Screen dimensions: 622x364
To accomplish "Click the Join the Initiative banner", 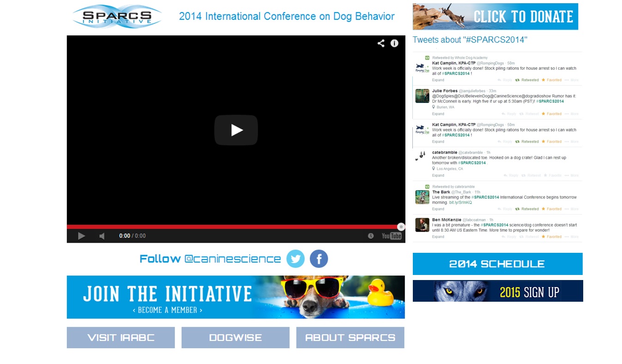I will [x=236, y=297].
